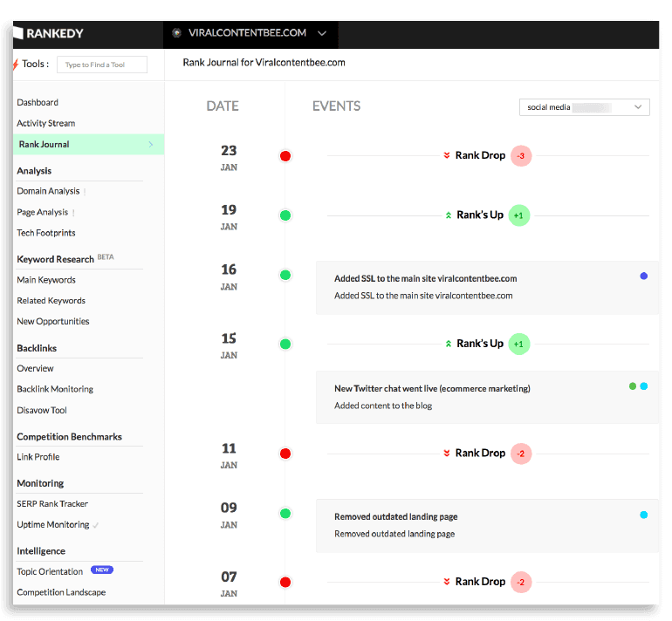
Task: Click the +1 badge on Jan 15 event
Action: [x=518, y=345]
